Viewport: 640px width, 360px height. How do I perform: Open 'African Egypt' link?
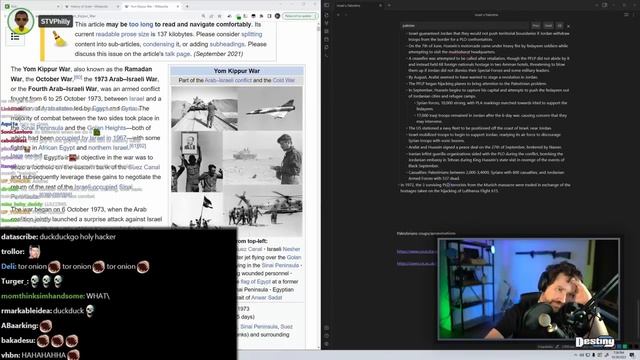point(56,148)
